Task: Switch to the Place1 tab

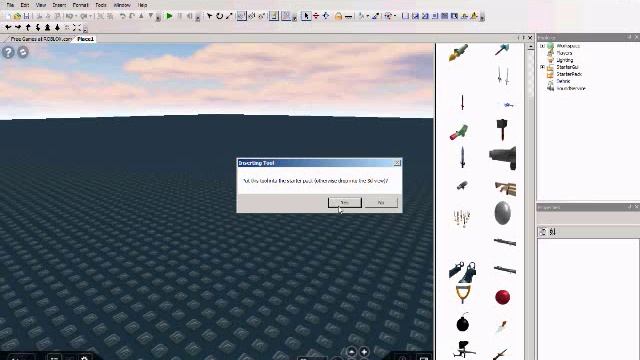Action: [86, 39]
